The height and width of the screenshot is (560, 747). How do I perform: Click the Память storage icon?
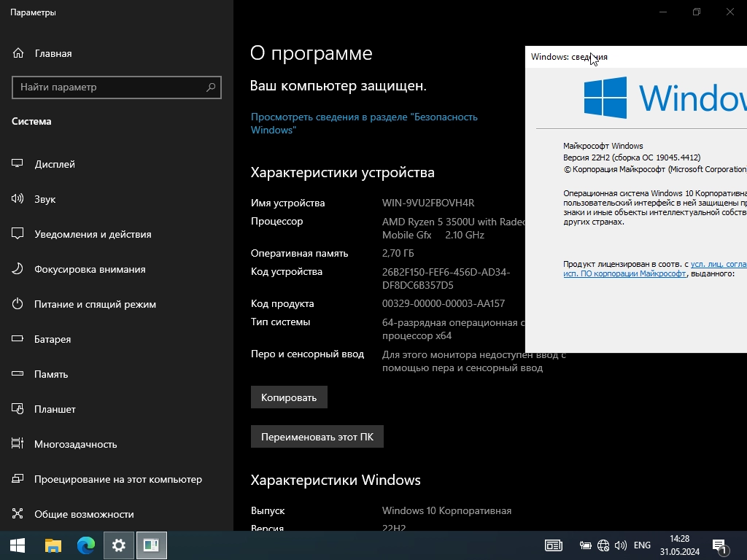point(18,374)
